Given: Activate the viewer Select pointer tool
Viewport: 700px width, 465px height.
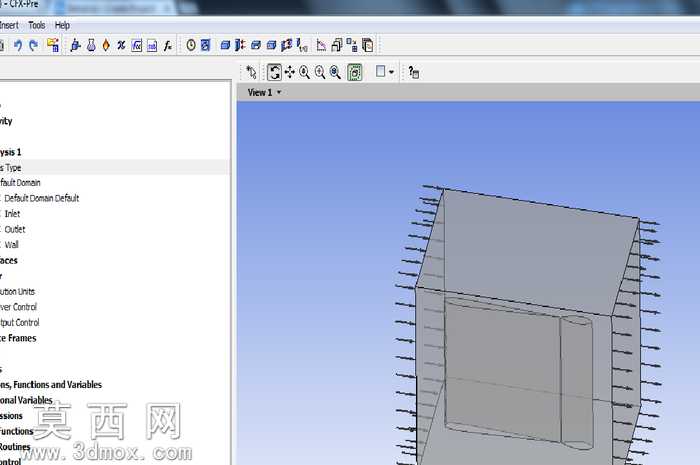Looking at the screenshot, I should coord(251,72).
